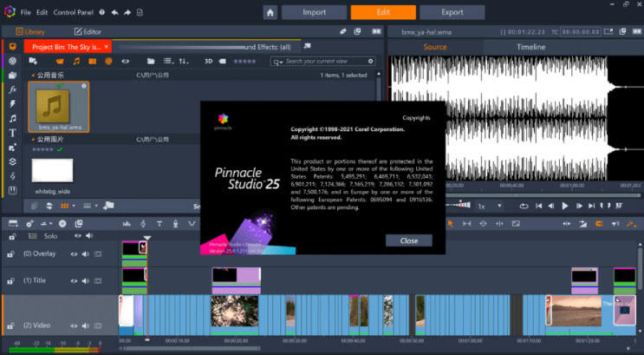Screen dimensions: 644x355
Task: Click the music note filter icon in library toolbar
Action: tap(76, 62)
